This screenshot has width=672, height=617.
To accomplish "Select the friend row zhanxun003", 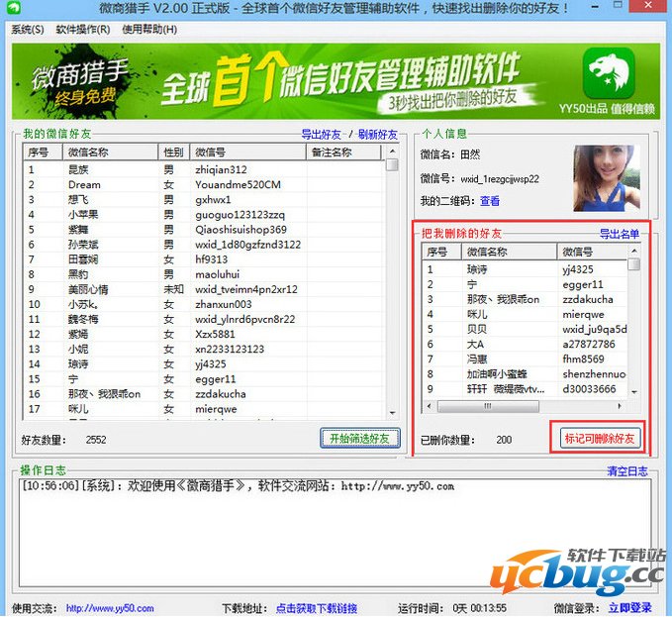I will click(x=203, y=304).
